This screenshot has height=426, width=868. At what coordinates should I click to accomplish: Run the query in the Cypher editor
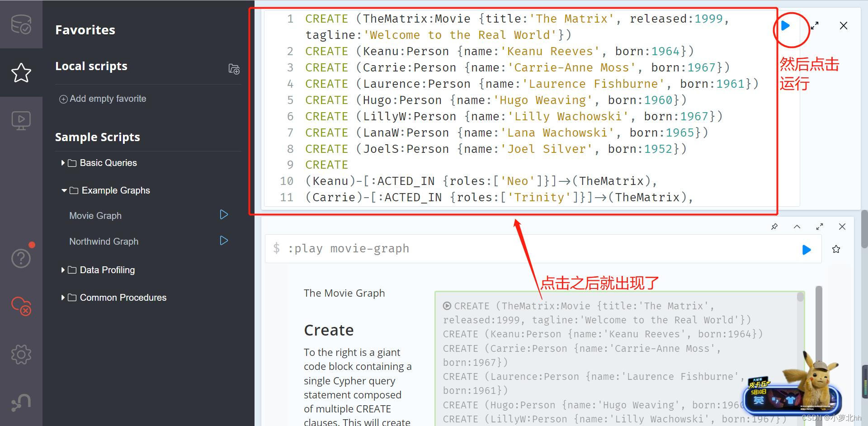pos(786,26)
